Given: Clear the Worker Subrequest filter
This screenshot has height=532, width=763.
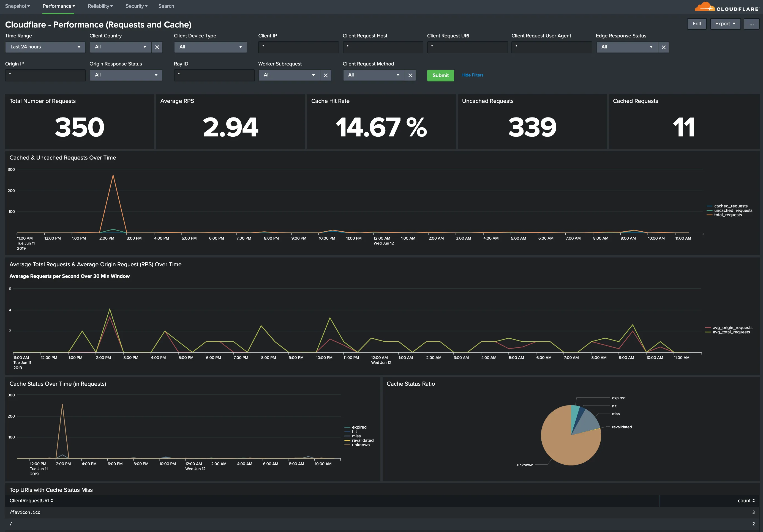Looking at the screenshot, I should pos(325,75).
